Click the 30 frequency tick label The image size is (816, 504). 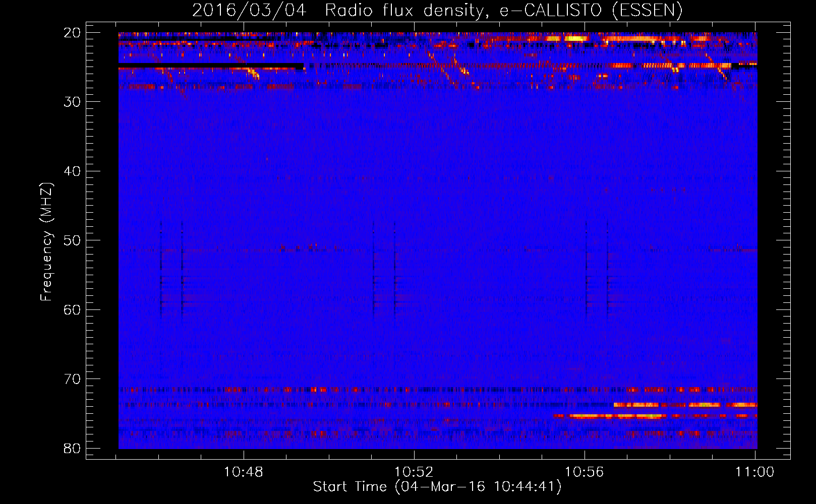click(x=72, y=102)
